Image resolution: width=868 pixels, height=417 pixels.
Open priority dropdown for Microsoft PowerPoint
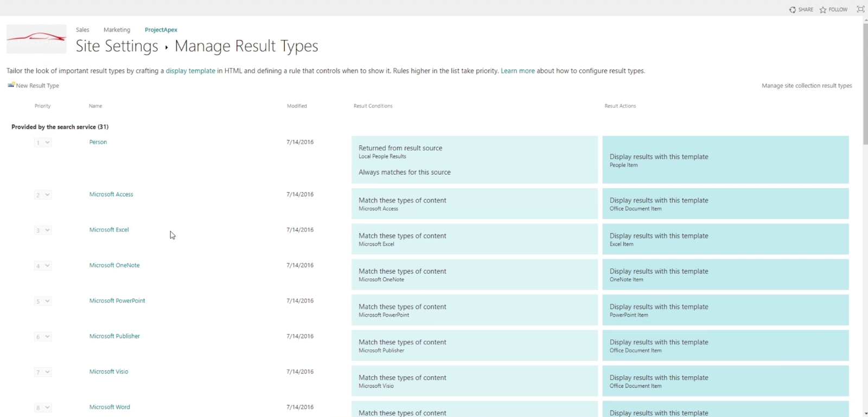pos(43,301)
